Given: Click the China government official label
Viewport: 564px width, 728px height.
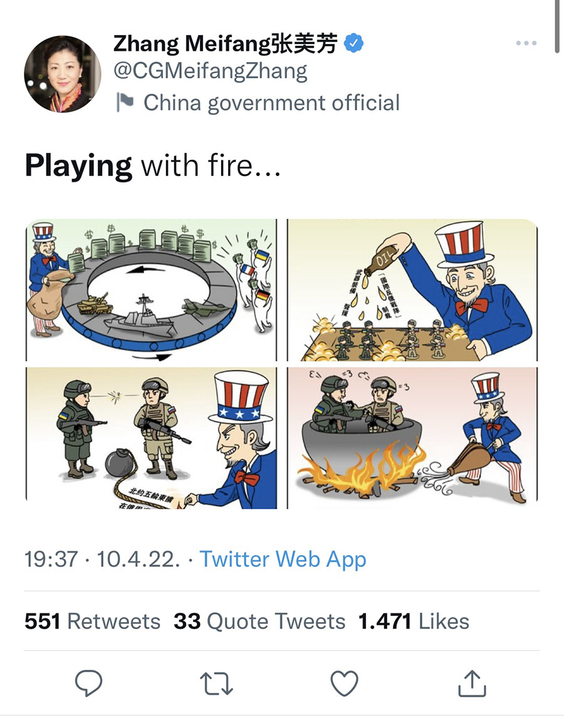Looking at the screenshot, I should [271, 102].
